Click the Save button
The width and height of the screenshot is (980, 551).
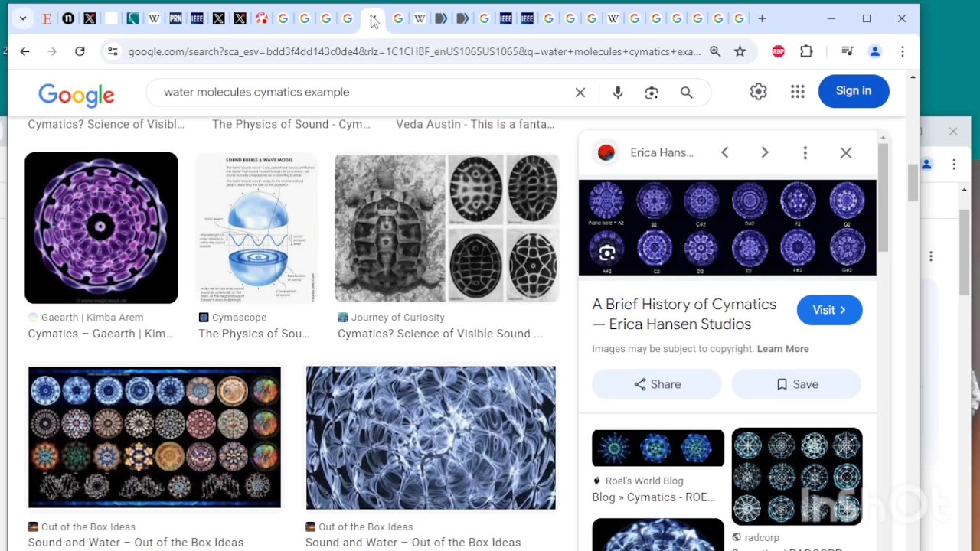coord(796,384)
